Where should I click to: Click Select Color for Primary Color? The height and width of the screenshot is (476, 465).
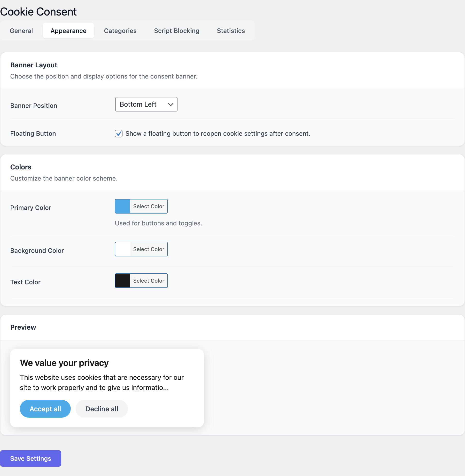click(x=148, y=206)
